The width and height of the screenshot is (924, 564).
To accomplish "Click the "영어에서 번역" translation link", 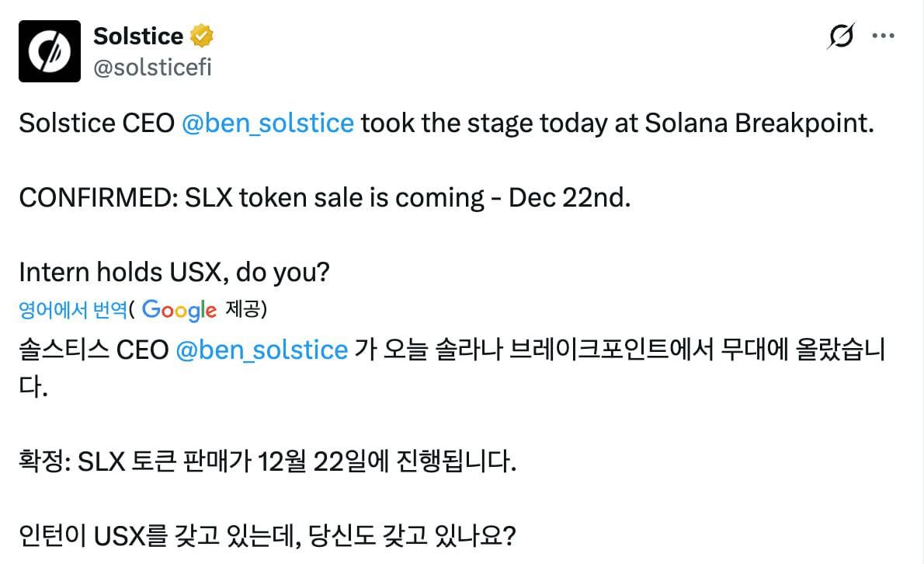I will pyautogui.click(x=73, y=310).
